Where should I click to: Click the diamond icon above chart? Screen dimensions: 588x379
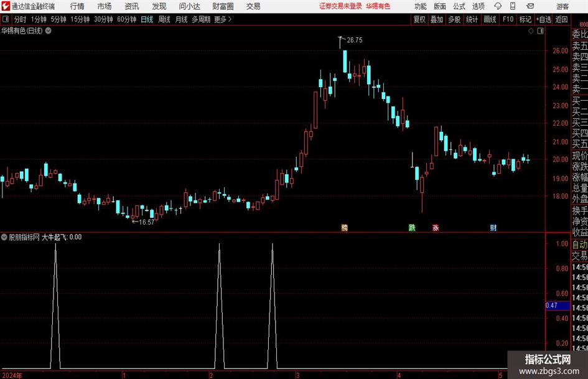pyautogui.click(x=531, y=31)
